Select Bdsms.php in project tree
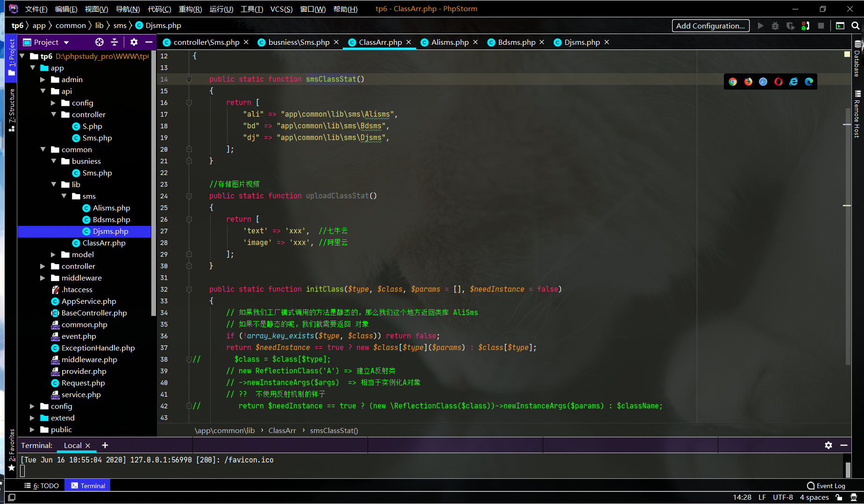 coord(111,220)
